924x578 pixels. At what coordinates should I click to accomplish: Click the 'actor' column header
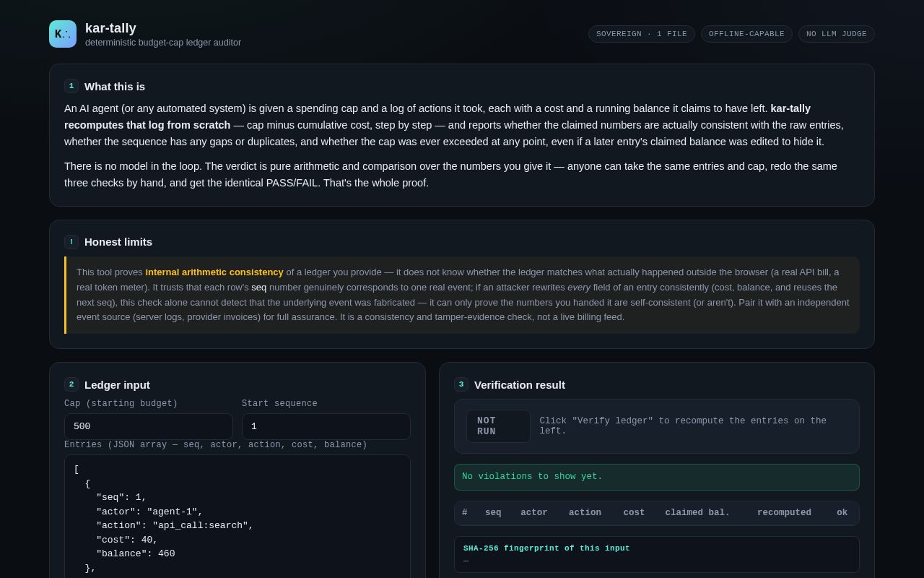point(534,513)
